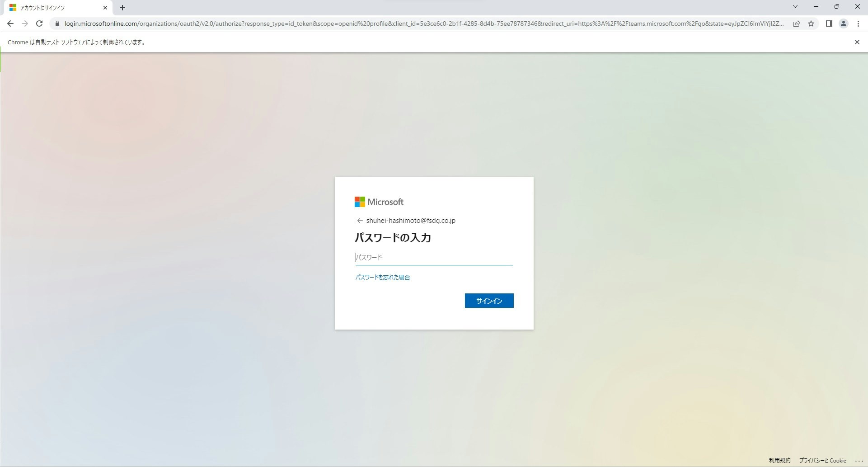The image size is (868, 467).
Task: Open プライバシーと Cookie footer link
Action: (822, 460)
